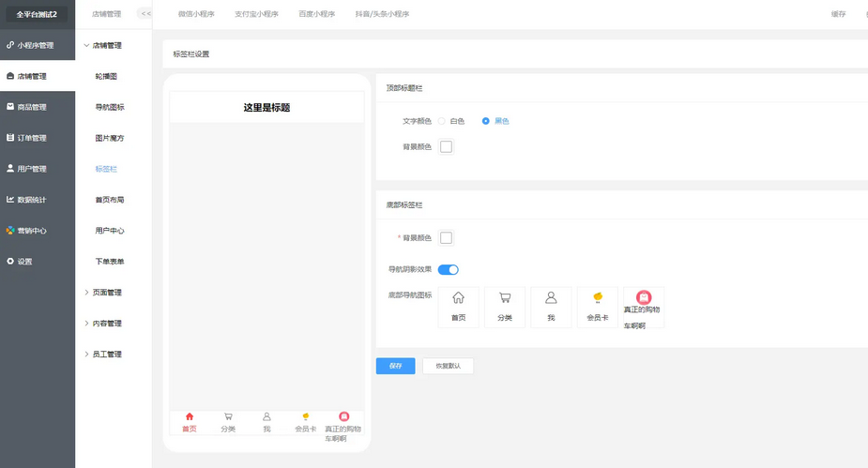This screenshot has width=868, height=468.
Task: Toggle the 导航阴影效果 switch
Action: pos(449,269)
